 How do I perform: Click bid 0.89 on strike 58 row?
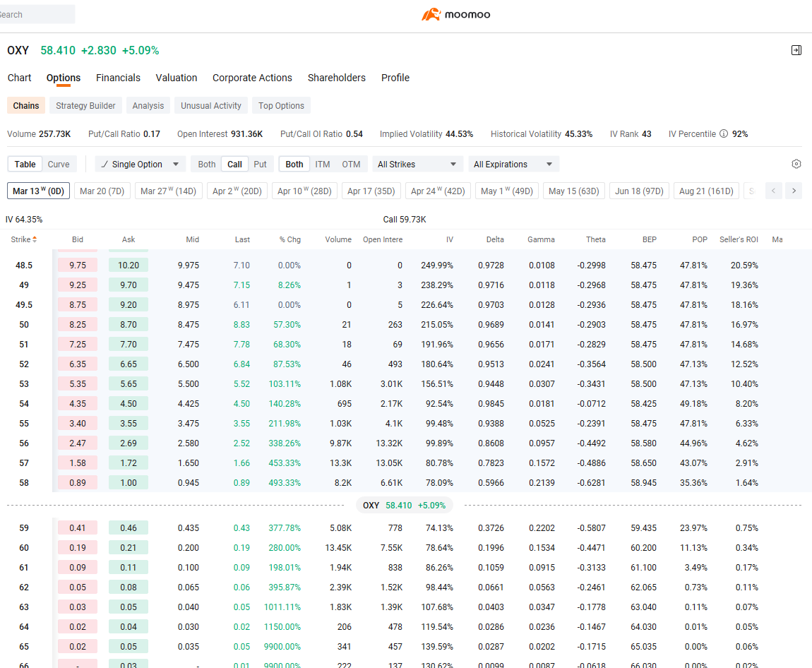(78, 482)
